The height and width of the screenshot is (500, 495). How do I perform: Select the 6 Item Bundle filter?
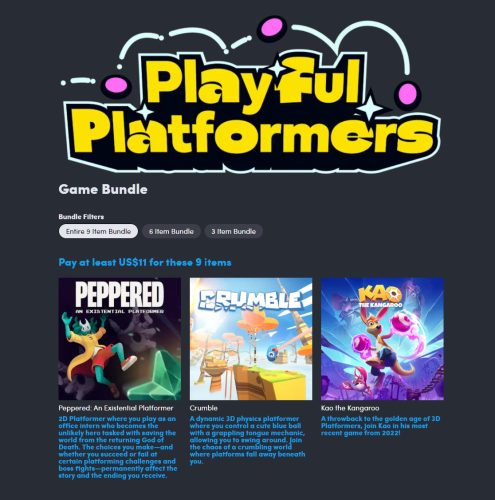[x=171, y=231]
